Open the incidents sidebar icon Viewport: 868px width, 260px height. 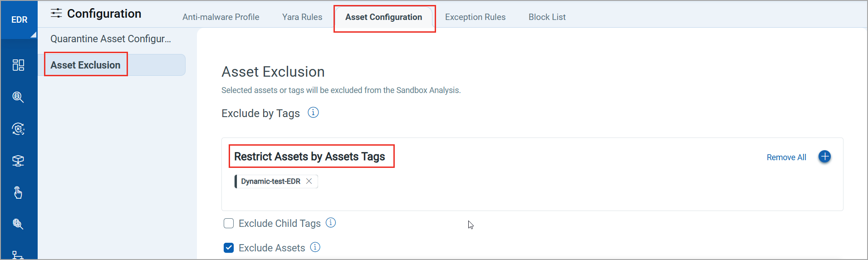18,129
